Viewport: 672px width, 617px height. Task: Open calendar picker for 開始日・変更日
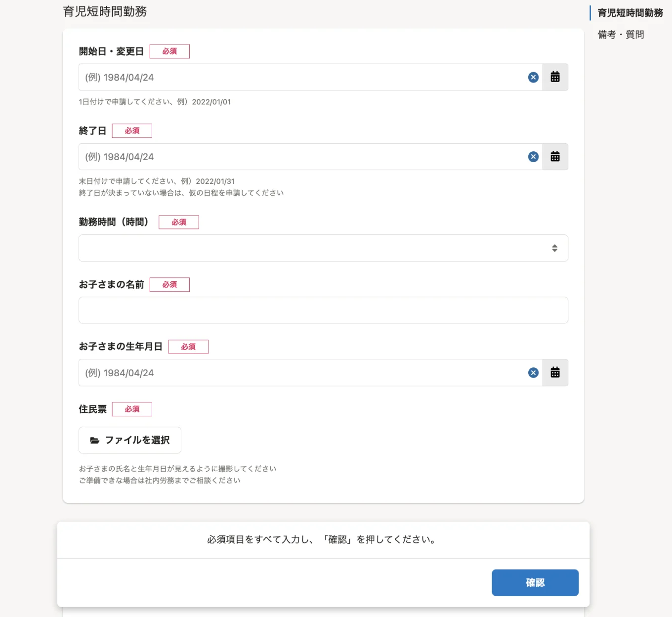pyautogui.click(x=555, y=77)
